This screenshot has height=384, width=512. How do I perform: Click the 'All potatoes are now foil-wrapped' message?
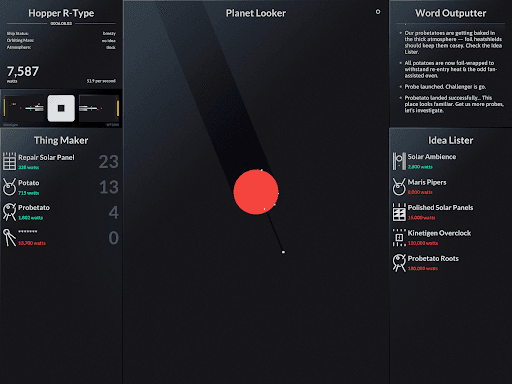(451, 69)
